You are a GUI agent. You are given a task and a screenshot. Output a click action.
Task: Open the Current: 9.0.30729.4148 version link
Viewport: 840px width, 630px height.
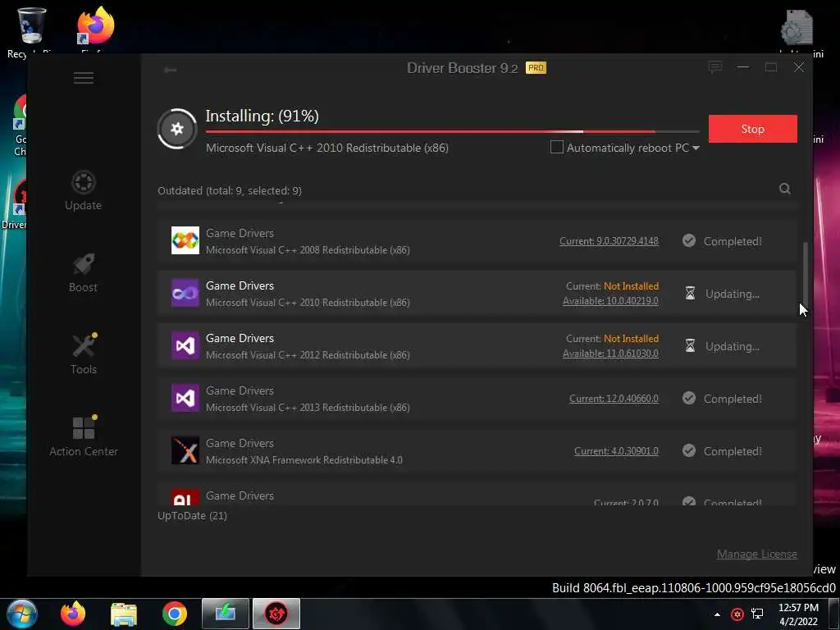[x=609, y=241]
